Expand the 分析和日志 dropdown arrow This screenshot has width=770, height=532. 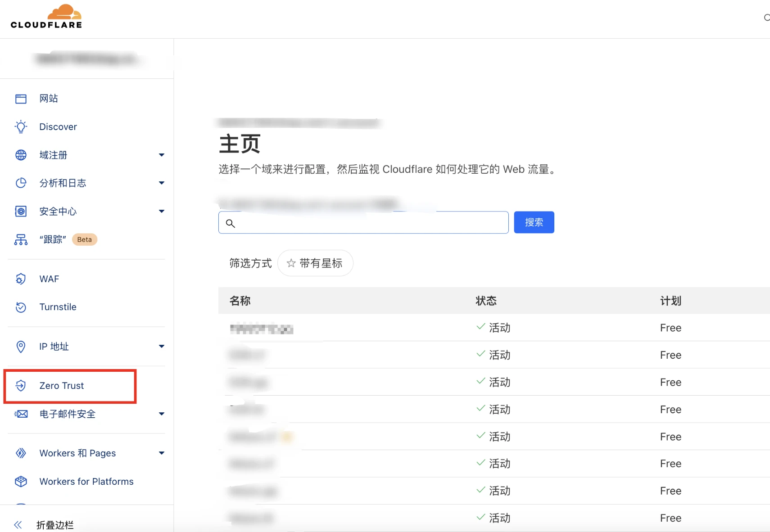click(162, 183)
